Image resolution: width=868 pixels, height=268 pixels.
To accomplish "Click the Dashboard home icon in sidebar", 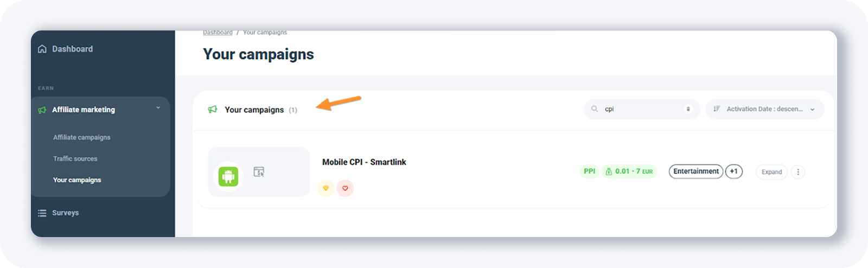I will [42, 49].
